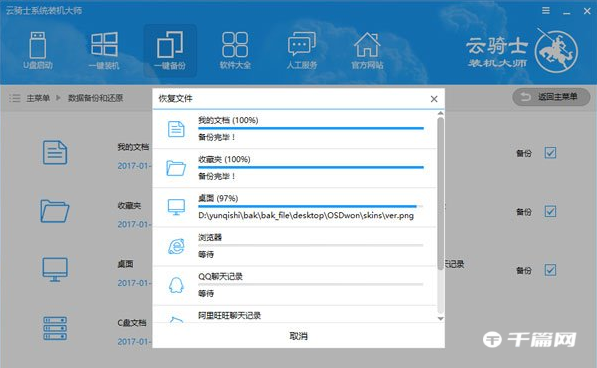Click the 备份完毕！ status under 我的文档

217,137
